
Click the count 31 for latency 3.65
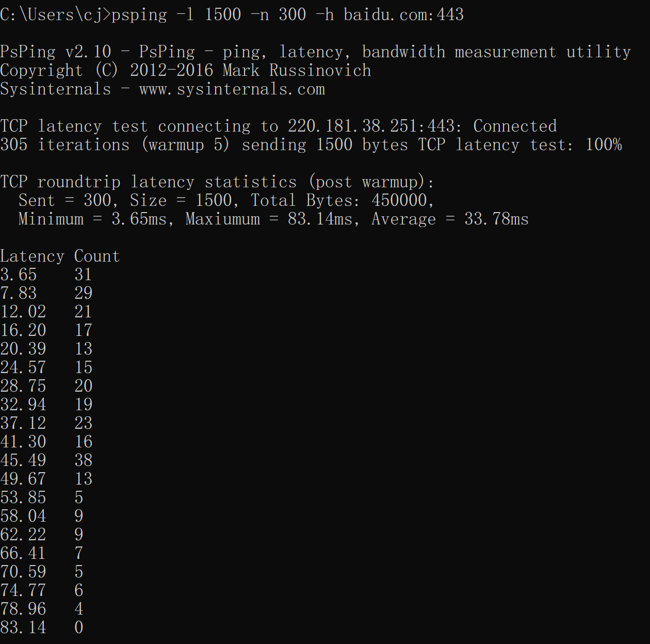(84, 275)
